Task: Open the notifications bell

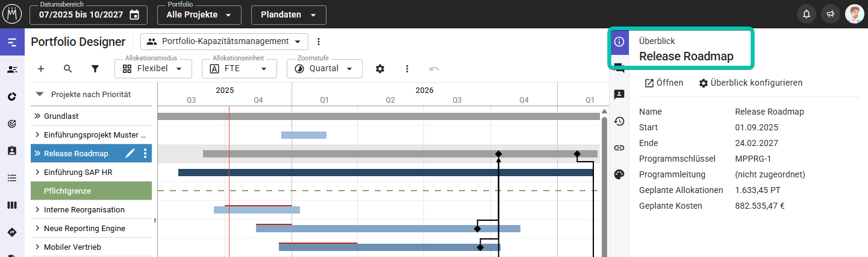Action: [x=807, y=14]
